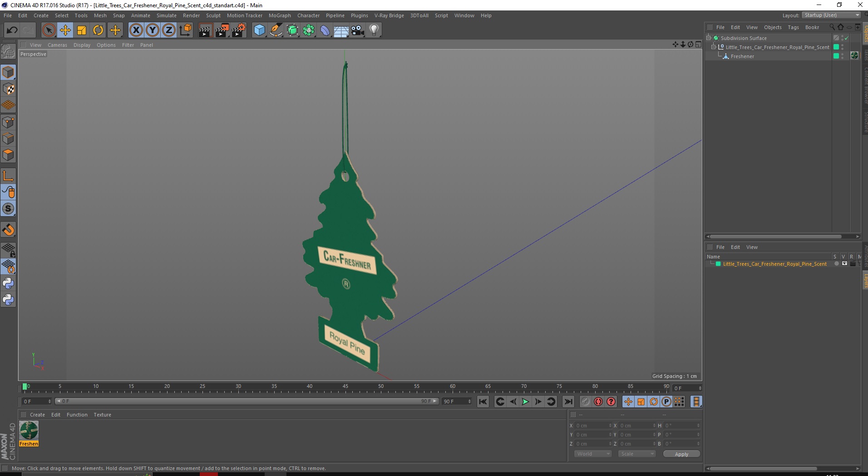Add a Cube primitive object

[x=259, y=30]
